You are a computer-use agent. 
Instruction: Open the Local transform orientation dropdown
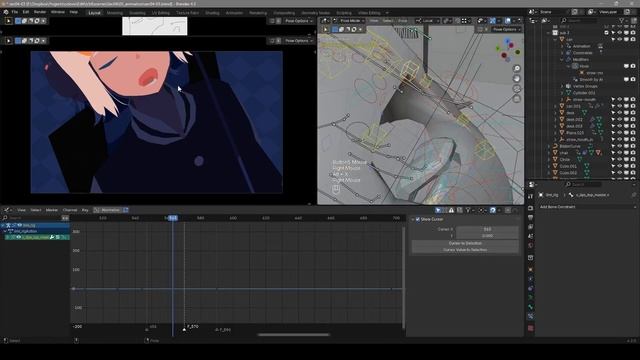click(x=427, y=21)
